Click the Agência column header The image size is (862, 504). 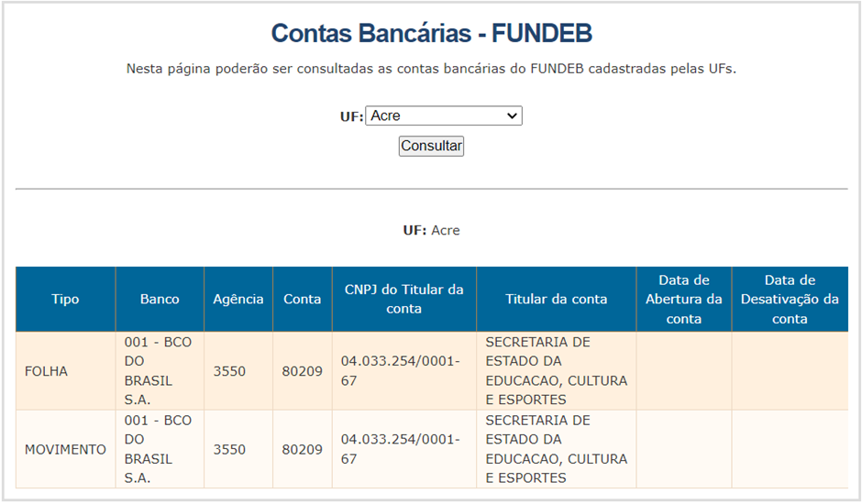(x=238, y=299)
